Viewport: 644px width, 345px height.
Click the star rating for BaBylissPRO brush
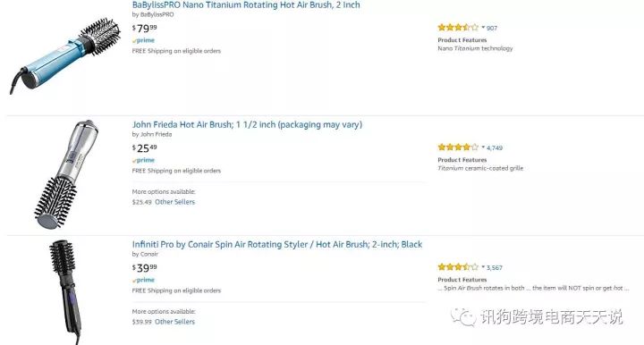458,28
